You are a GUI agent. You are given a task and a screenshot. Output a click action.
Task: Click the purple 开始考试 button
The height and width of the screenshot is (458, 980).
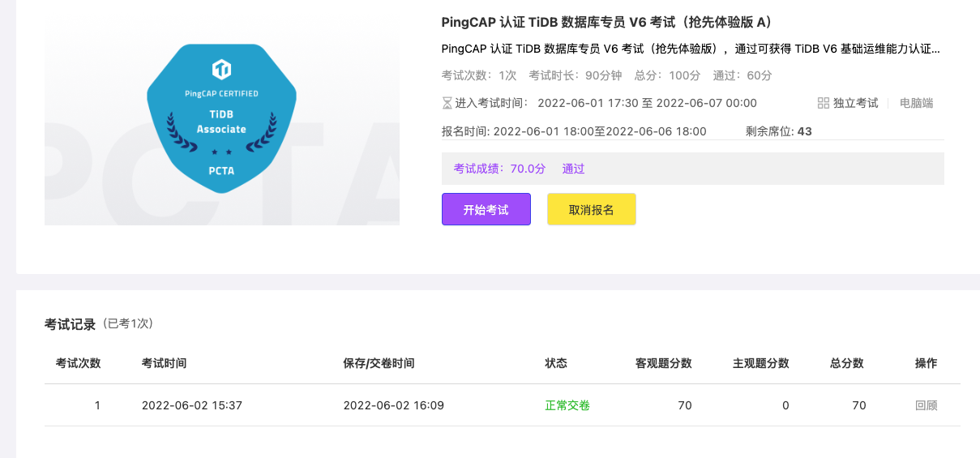[486, 209]
